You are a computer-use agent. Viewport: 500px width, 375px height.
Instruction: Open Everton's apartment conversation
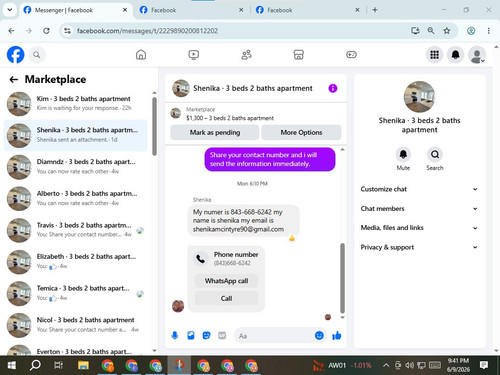76,350
